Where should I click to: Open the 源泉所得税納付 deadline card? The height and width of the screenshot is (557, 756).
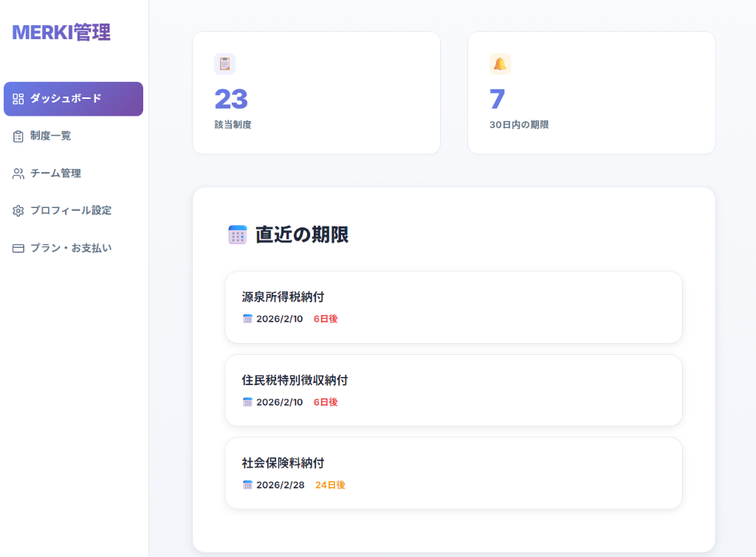(453, 307)
